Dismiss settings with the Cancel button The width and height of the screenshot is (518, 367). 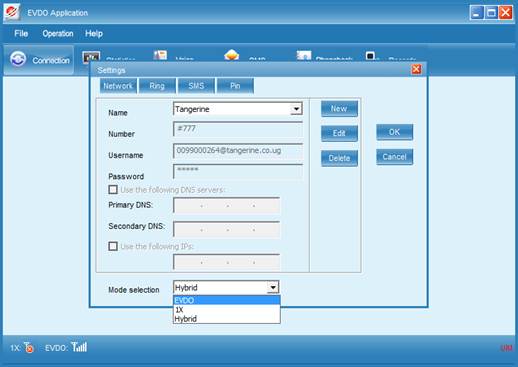coord(395,157)
